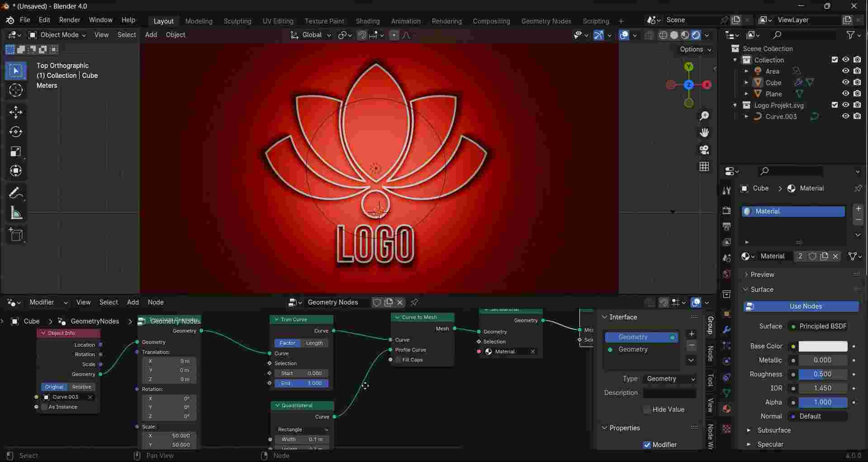Image resolution: width=868 pixels, height=462 pixels.
Task: Toggle the Modifier checkbox in Properties
Action: pos(647,445)
